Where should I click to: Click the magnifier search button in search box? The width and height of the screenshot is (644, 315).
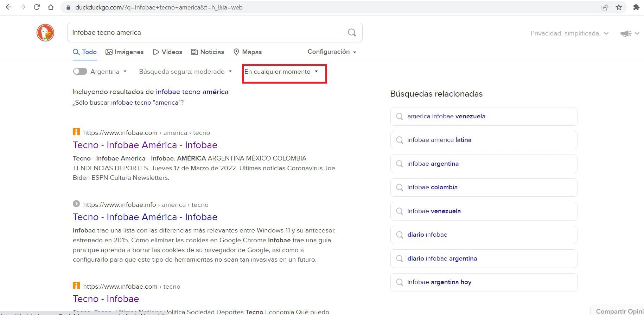(x=352, y=33)
